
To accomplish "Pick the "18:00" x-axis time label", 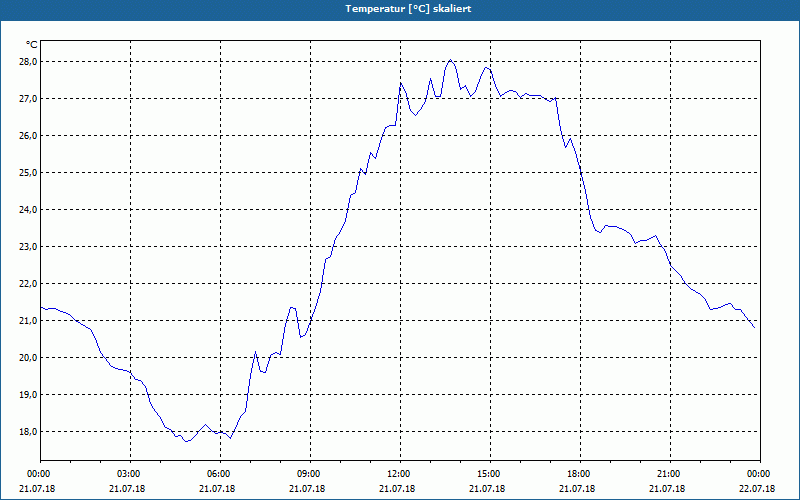I will coord(579,474).
